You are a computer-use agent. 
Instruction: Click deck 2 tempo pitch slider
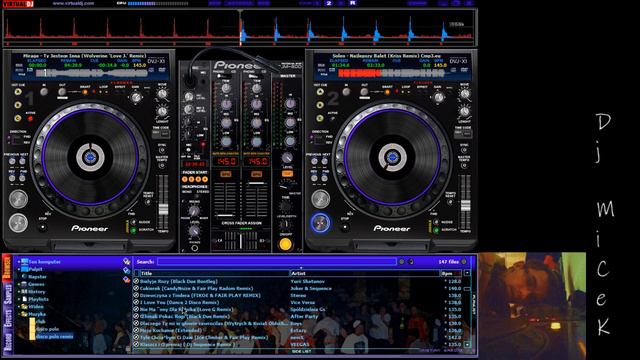tap(465, 205)
